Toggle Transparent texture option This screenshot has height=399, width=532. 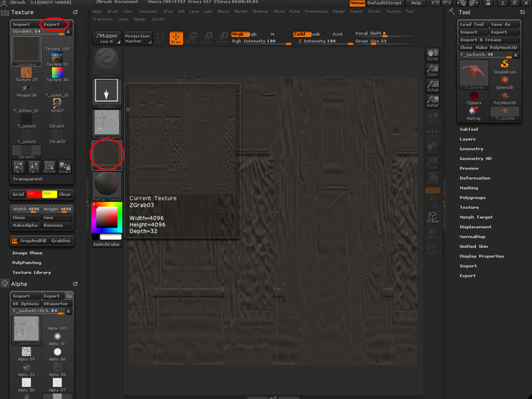(27, 179)
